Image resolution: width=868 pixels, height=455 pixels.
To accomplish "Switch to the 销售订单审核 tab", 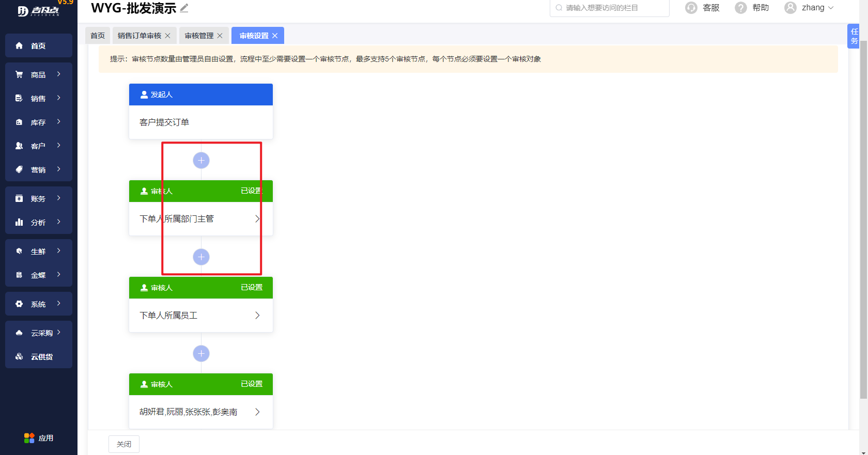I will pos(139,36).
